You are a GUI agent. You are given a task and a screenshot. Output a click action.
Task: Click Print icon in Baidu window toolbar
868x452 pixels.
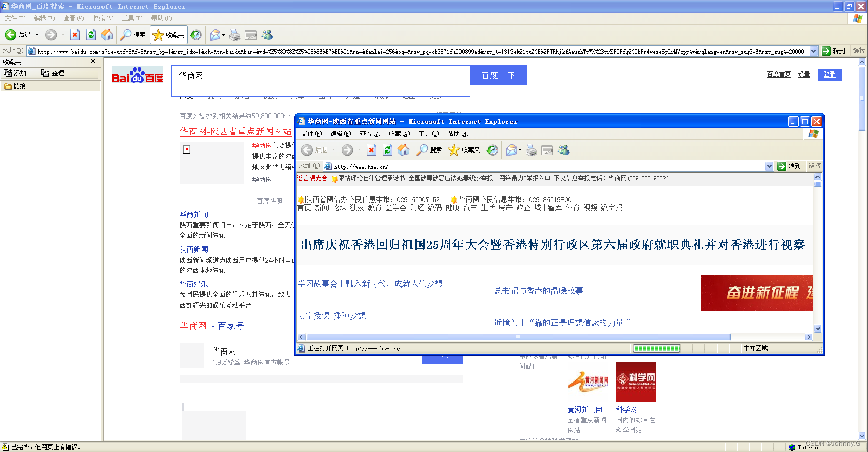[235, 35]
